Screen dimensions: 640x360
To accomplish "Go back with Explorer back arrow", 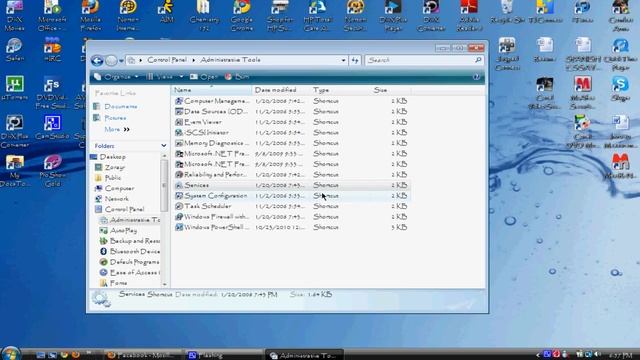I will 97,60.
